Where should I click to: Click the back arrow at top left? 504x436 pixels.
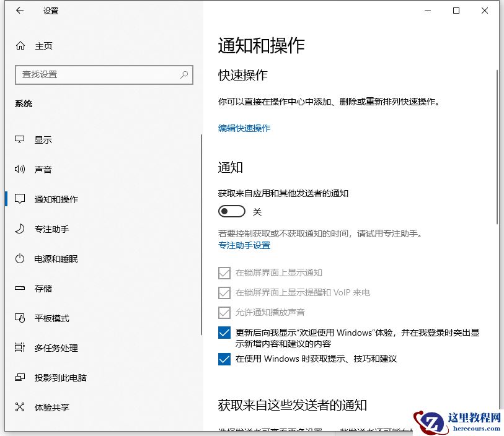18,10
